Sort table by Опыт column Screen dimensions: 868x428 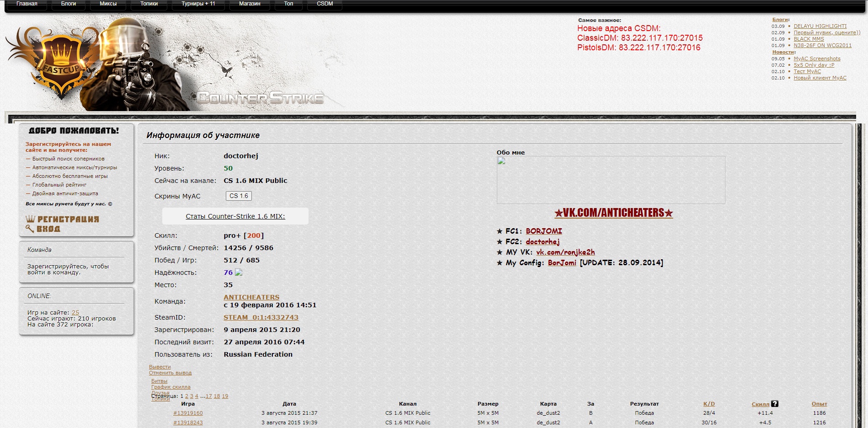click(819, 404)
